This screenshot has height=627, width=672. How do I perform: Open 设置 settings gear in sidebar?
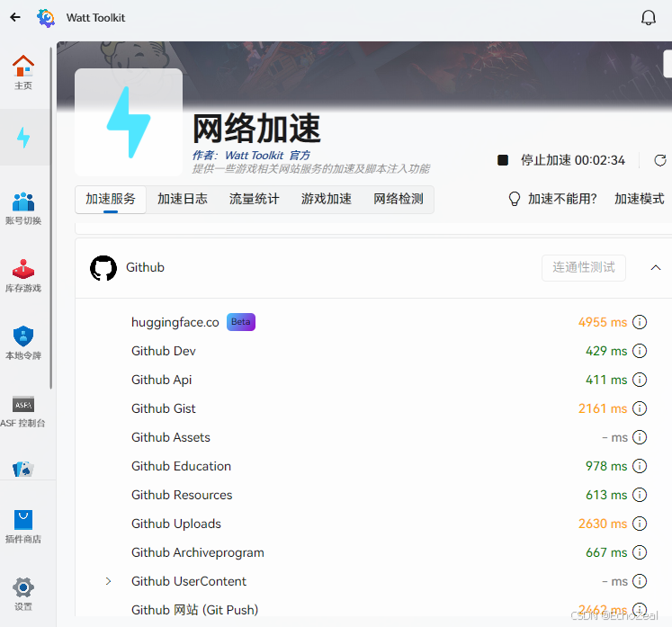click(x=23, y=594)
